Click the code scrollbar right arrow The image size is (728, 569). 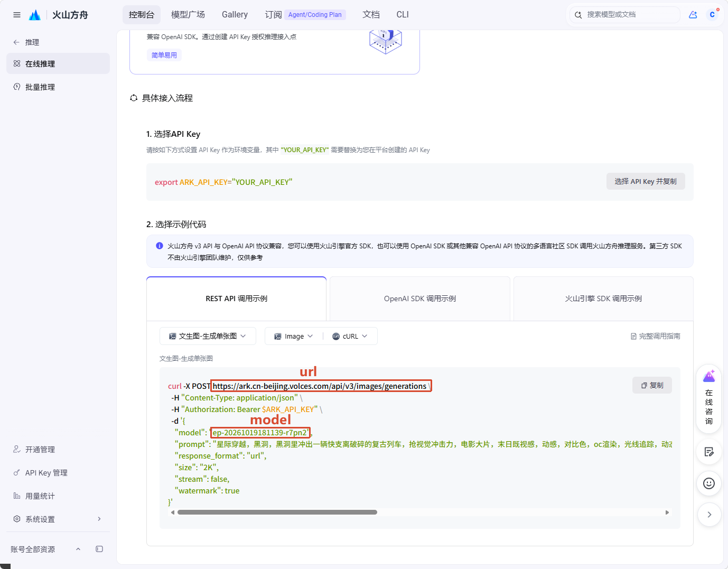click(667, 512)
